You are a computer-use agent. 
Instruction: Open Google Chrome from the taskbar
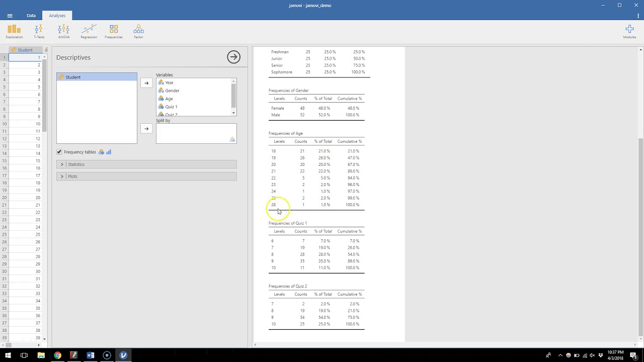coord(57,355)
